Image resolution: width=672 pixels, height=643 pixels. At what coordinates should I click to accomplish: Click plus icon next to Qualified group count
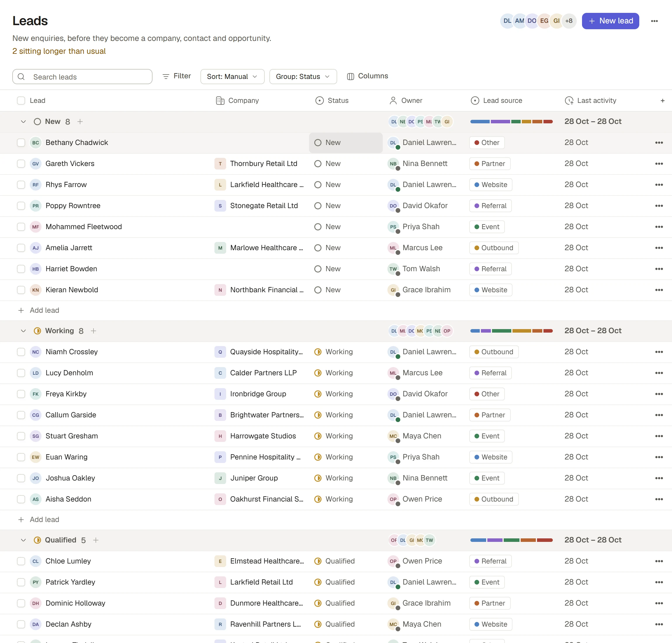[x=96, y=540]
